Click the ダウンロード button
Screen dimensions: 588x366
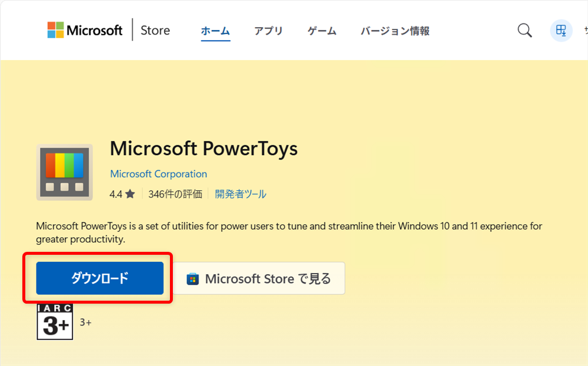100,278
